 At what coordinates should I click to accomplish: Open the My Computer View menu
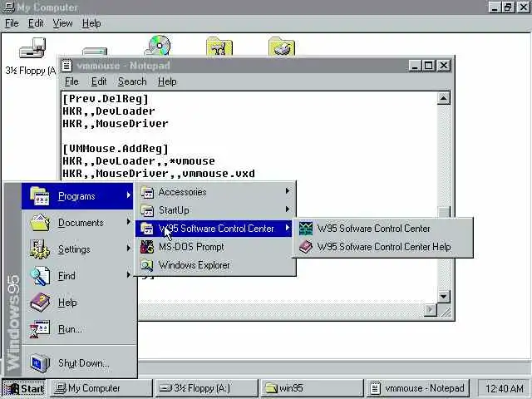point(63,23)
